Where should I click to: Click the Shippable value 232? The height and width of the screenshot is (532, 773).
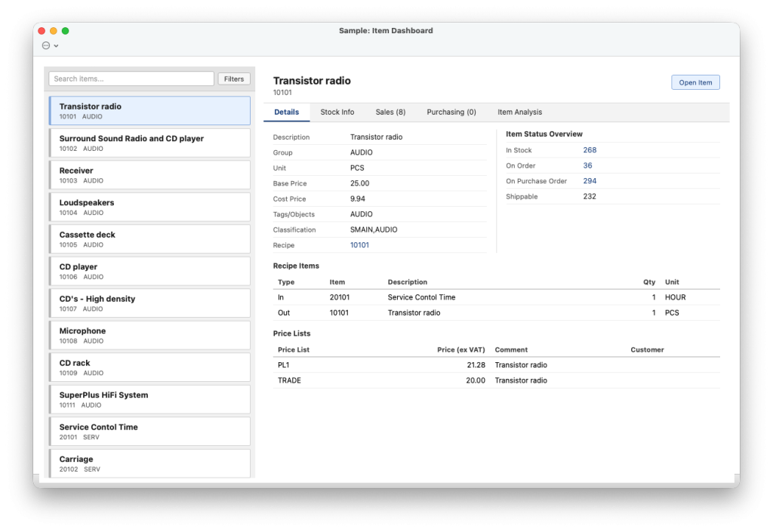point(590,196)
